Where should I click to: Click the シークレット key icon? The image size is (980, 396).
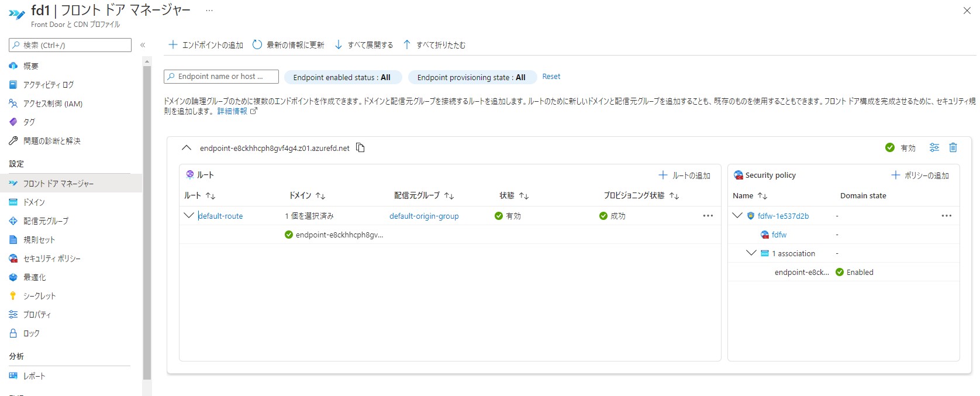13,296
